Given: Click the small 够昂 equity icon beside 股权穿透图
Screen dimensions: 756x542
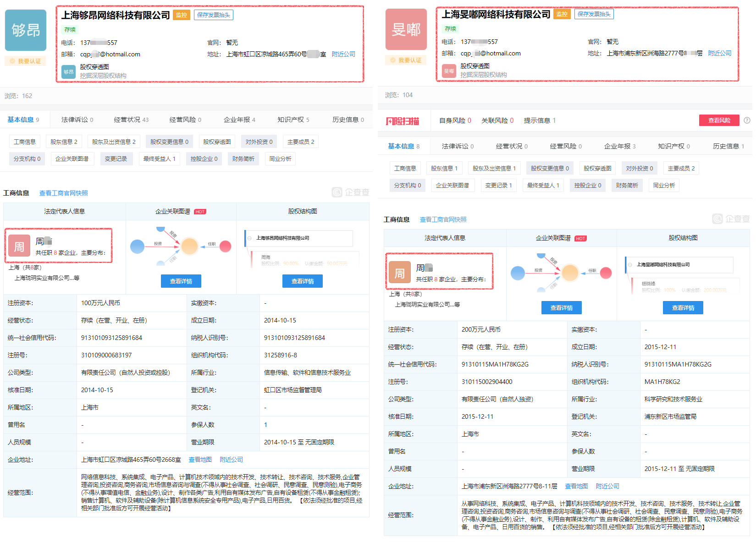Looking at the screenshot, I should (69, 71).
